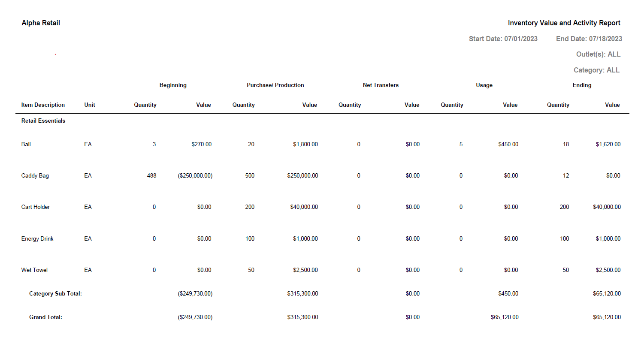Click the "Alpha Retail" company name

coord(41,23)
